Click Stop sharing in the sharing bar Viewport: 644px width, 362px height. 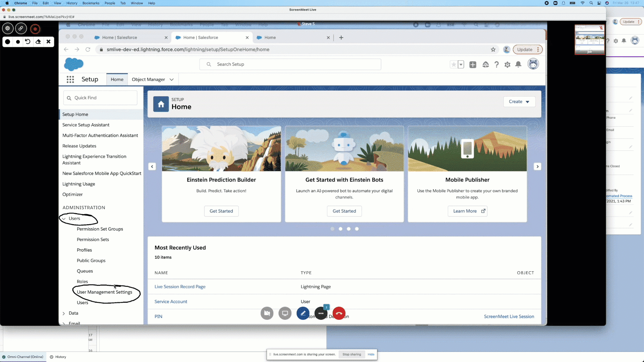[352, 355]
